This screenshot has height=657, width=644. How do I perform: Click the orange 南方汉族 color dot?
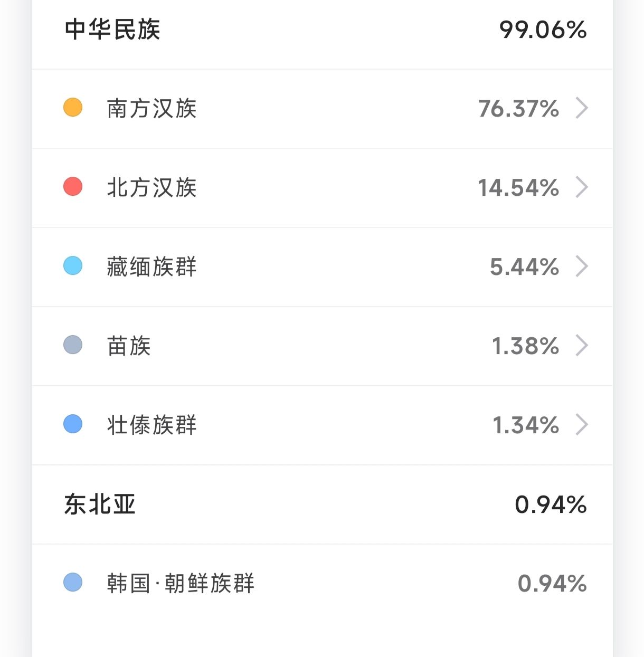coord(73,107)
